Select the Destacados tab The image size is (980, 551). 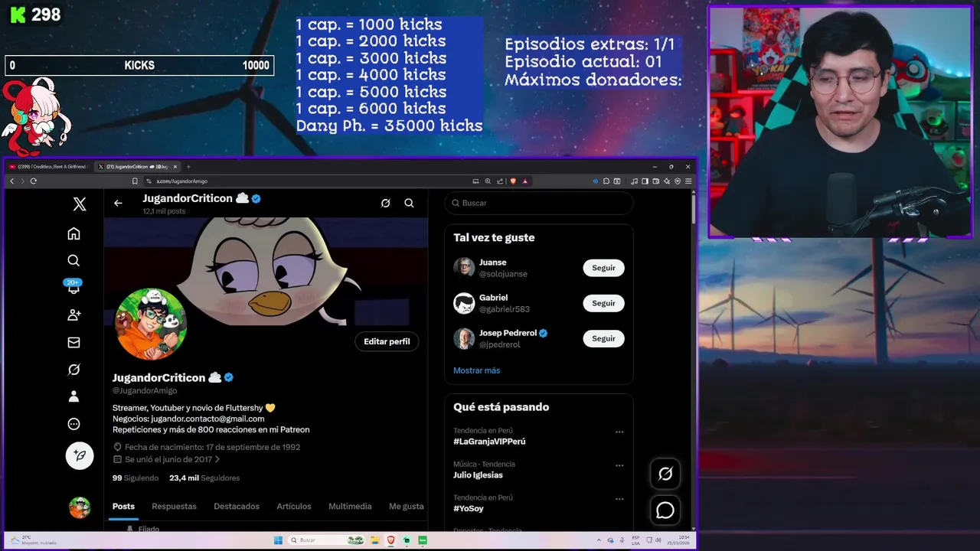point(237,507)
